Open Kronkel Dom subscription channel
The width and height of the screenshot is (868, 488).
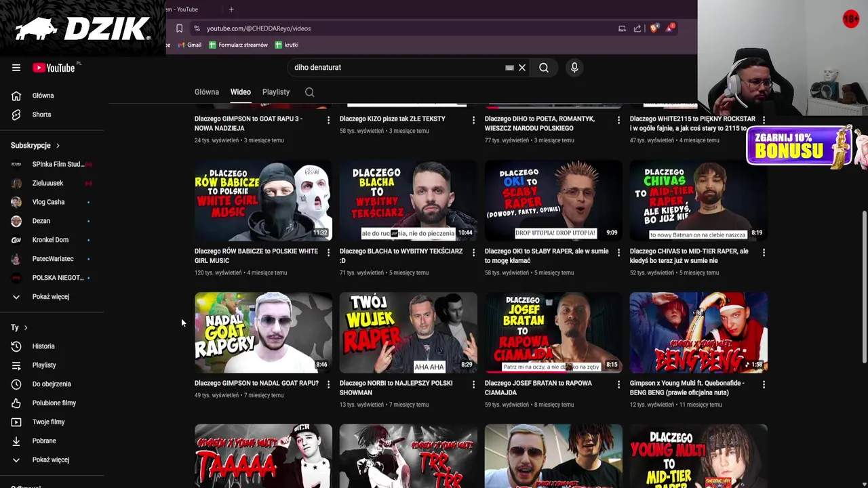52,240
